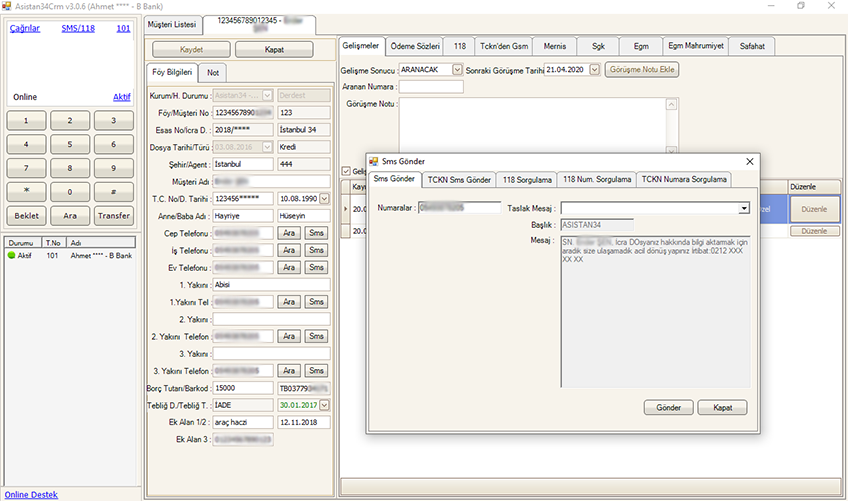Click the Görüşme Notu text area
848x501 pixels.
coord(533,127)
